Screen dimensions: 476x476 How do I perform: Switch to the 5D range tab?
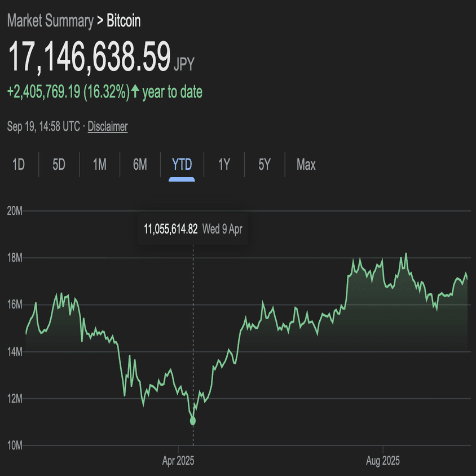pyautogui.click(x=59, y=165)
